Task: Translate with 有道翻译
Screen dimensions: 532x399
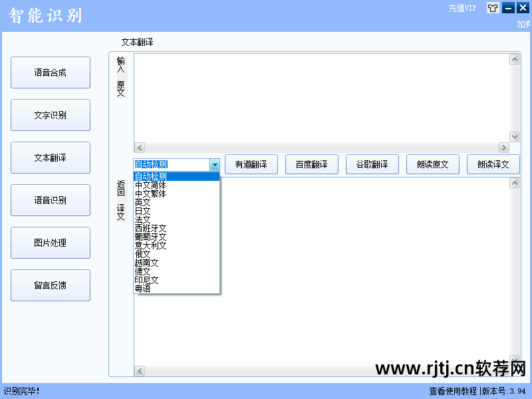Action: pos(251,164)
